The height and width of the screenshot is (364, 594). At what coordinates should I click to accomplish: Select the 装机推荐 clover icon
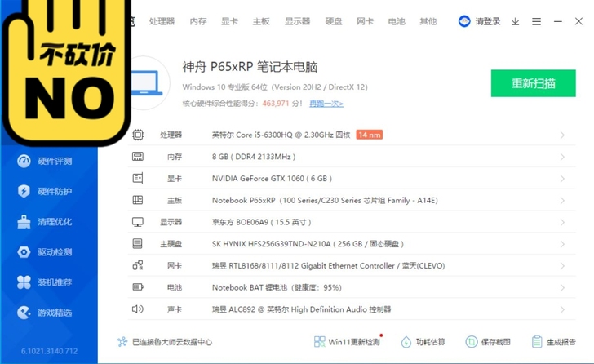click(24, 282)
